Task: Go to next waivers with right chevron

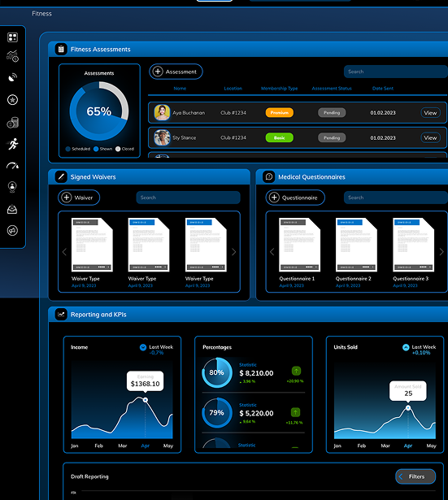Action: [x=233, y=252]
